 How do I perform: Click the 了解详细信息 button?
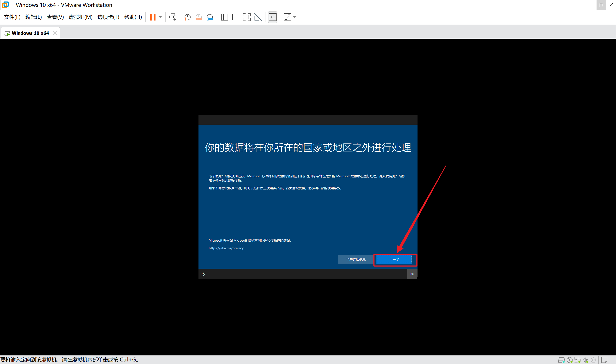355,259
